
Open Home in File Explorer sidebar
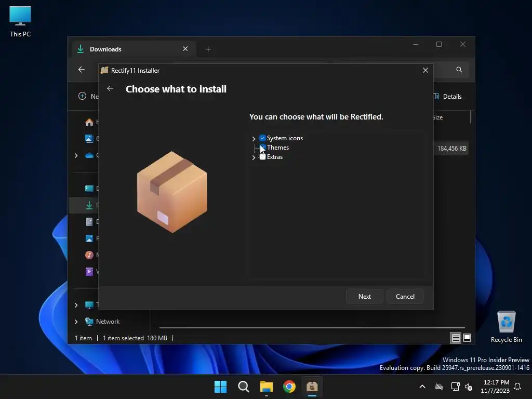tap(89, 122)
